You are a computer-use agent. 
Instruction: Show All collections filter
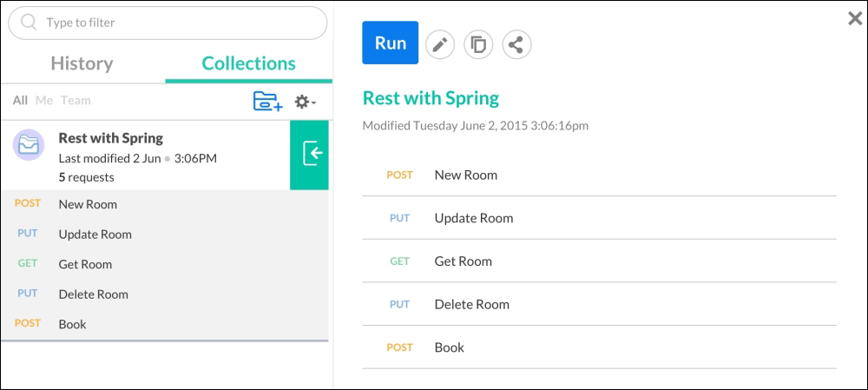(20, 100)
